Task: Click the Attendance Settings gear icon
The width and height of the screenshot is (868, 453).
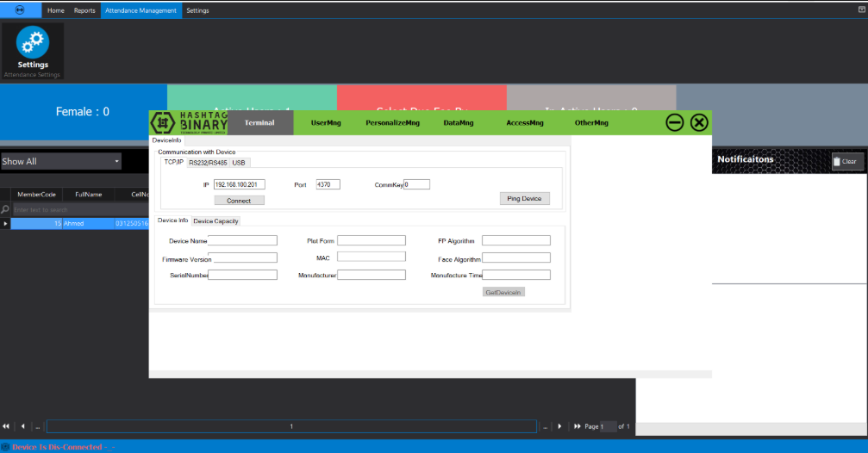Action: [33, 43]
